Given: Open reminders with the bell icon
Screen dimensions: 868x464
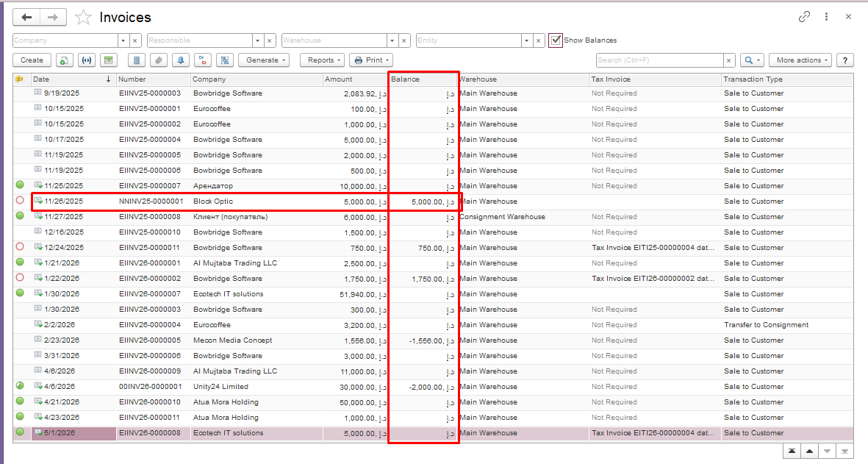Looking at the screenshot, I should coord(181,60).
